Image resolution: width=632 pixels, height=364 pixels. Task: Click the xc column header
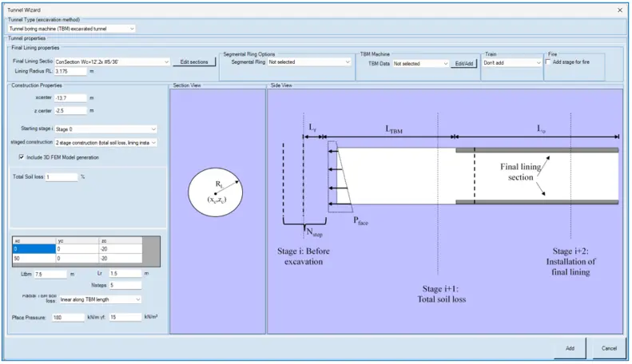coord(34,241)
